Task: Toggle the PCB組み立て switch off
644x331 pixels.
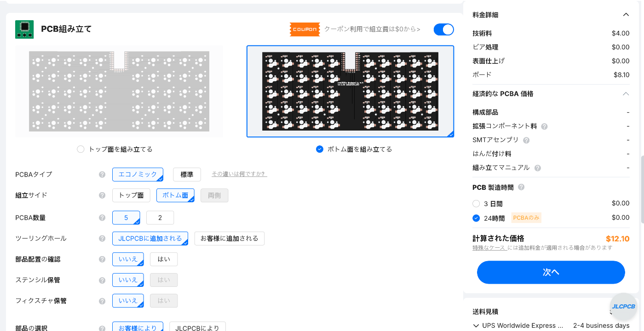Action: (x=443, y=29)
